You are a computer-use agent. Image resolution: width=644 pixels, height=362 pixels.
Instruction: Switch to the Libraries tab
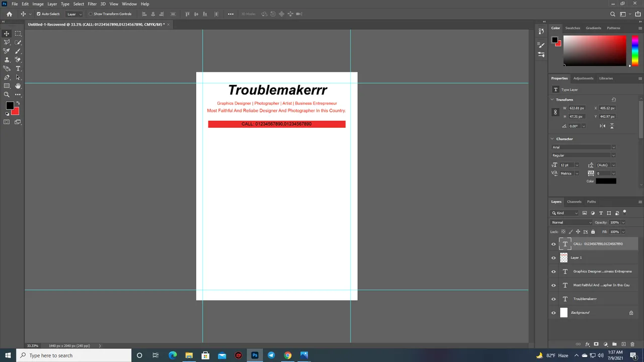[606, 78]
